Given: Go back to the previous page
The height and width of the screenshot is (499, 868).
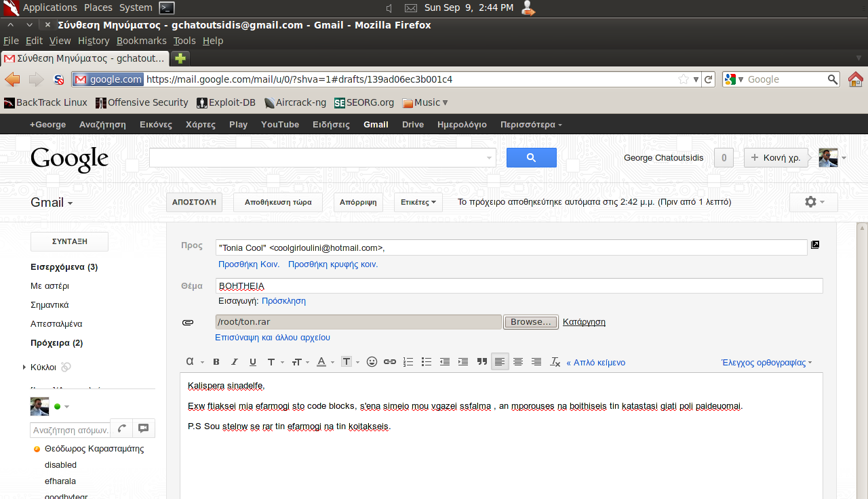Looking at the screenshot, I should (13, 79).
